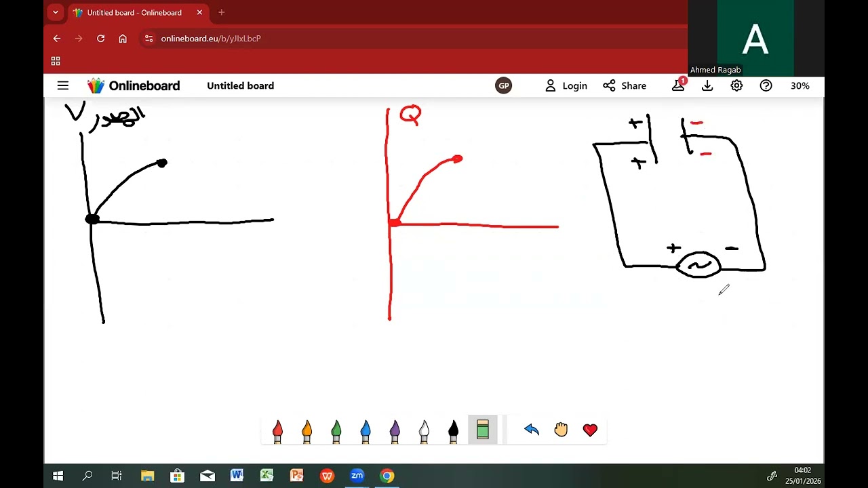868x488 pixels.
Task: Open board settings gear
Action: (x=736, y=85)
